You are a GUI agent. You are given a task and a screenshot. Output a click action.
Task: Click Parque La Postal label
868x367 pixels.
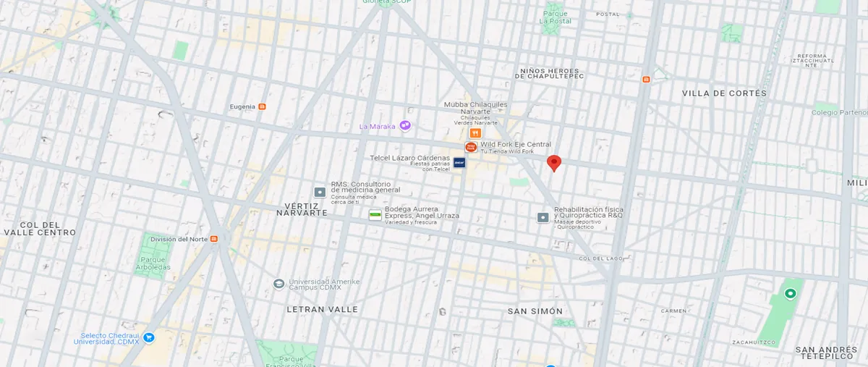[x=554, y=17]
